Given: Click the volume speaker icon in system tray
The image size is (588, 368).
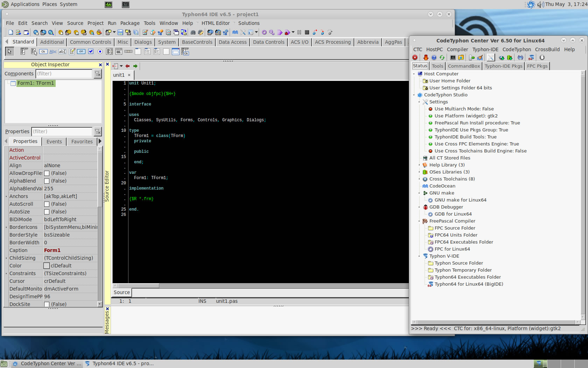Looking at the screenshot, I should (x=541, y=4).
